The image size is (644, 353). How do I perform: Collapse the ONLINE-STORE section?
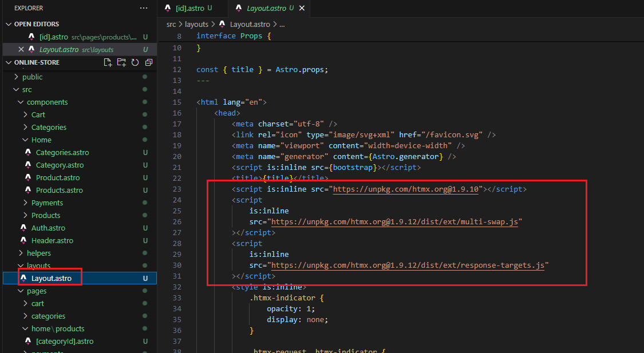pos(8,62)
